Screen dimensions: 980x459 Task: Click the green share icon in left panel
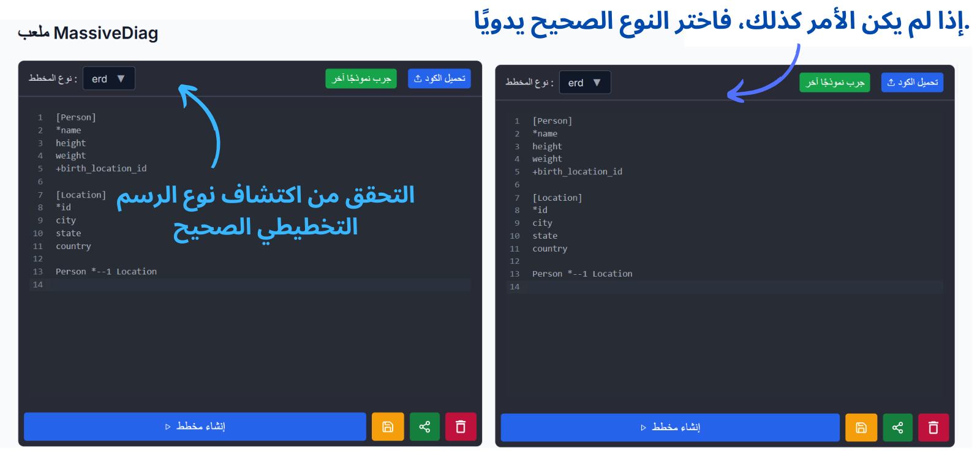point(424,427)
